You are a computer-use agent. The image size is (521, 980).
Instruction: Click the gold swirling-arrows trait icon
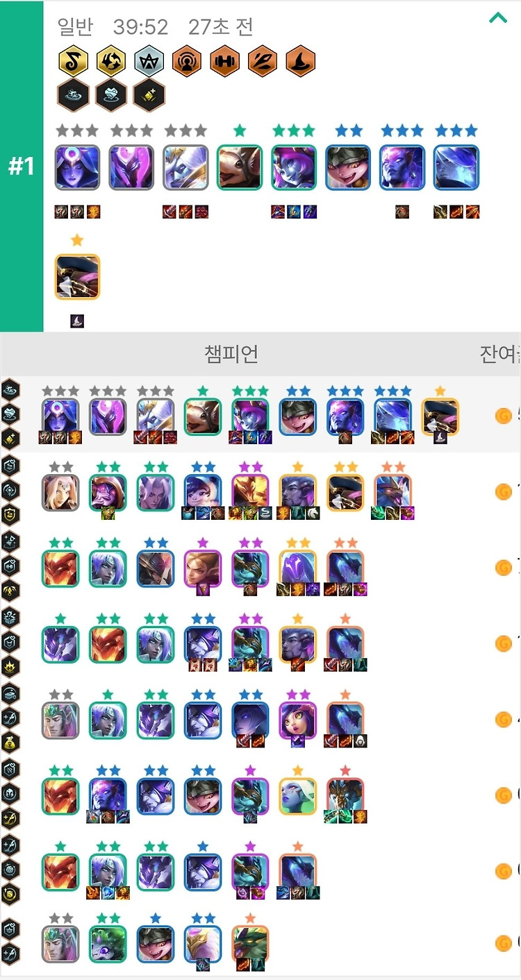point(110,61)
